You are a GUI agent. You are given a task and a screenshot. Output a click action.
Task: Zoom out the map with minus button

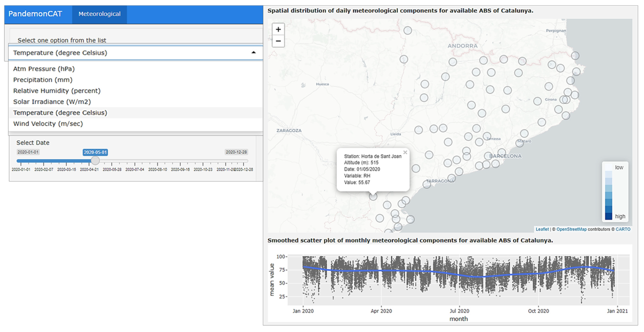point(278,41)
